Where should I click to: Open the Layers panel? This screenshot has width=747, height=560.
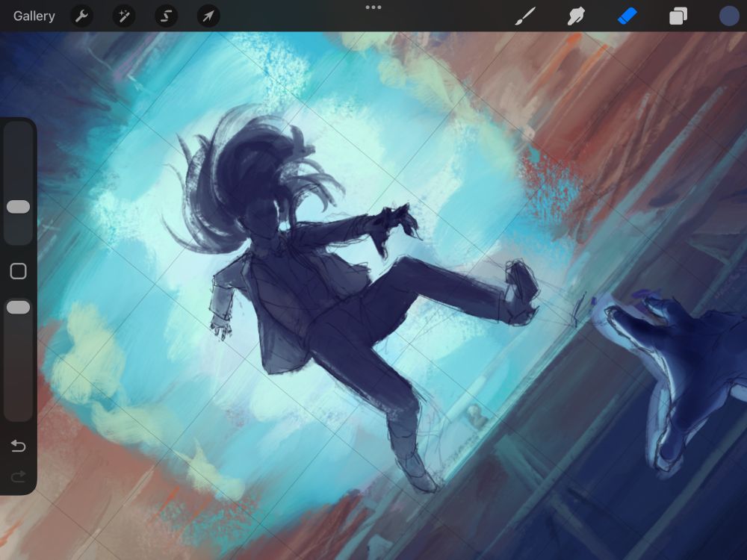pos(678,16)
